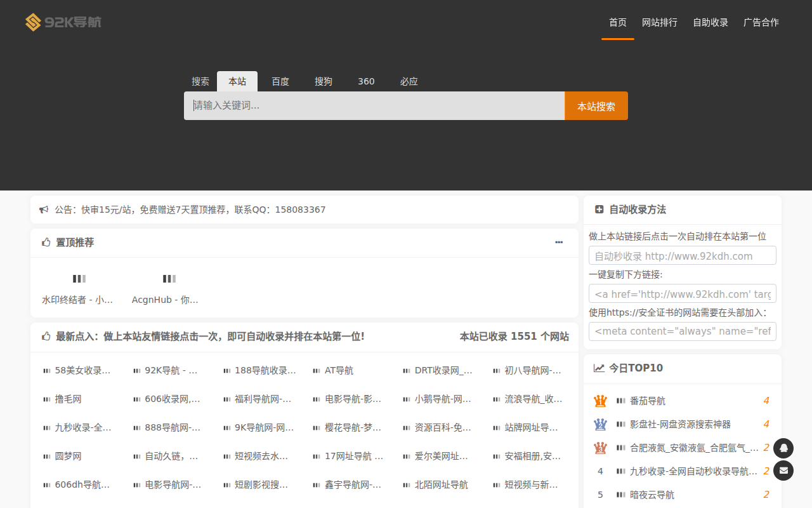Switch to the 必应 search tab
Screen dimensions: 812x508
pyautogui.click(x=409, y=81)
